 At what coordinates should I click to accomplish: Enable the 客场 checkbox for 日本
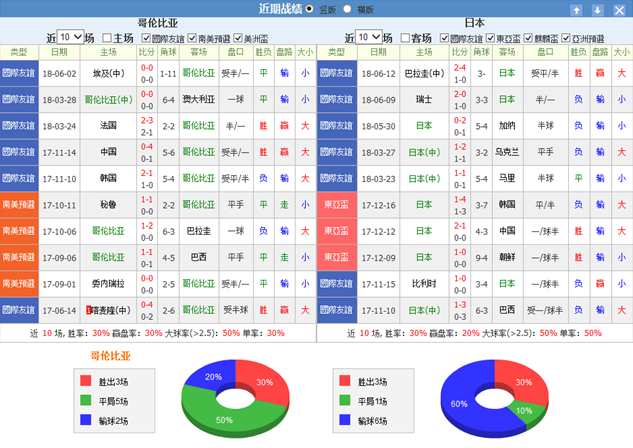click(405, 38)
